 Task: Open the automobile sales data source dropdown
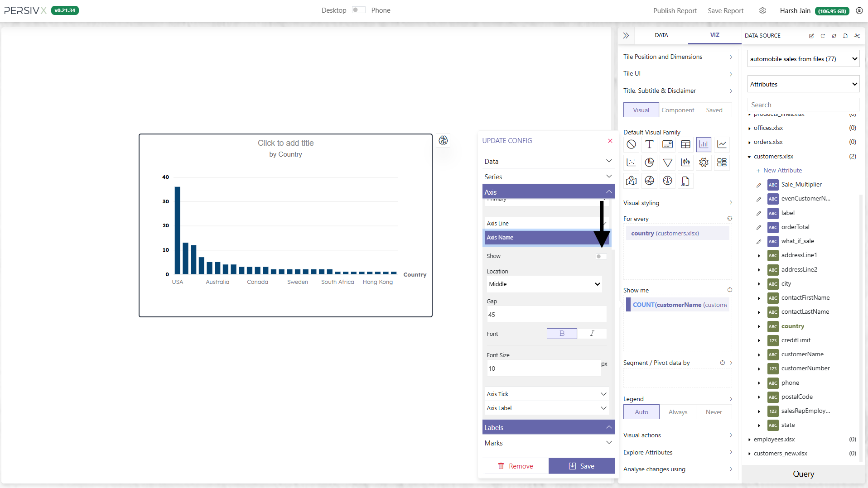(x=803, y=59)
